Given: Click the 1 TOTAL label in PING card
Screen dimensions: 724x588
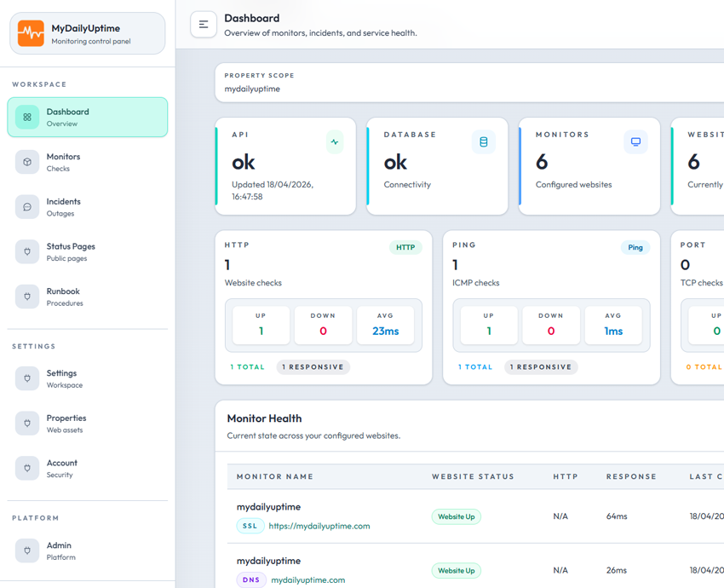Looking at the screenshot, I should click(x=475, y=367).
